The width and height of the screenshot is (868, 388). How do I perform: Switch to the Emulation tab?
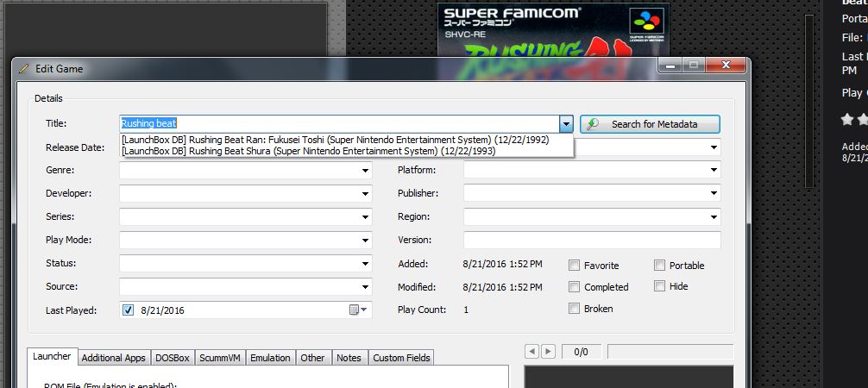(x=270, y=358)
